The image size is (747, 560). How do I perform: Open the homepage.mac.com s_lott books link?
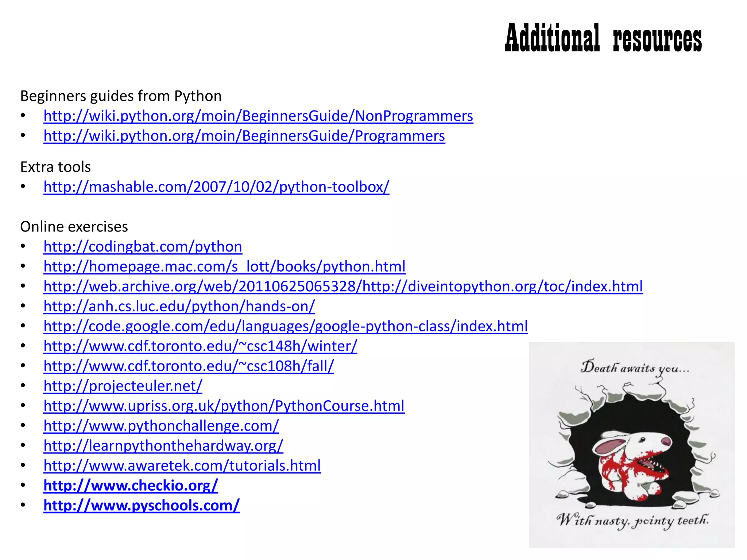[x=224, y=267]
